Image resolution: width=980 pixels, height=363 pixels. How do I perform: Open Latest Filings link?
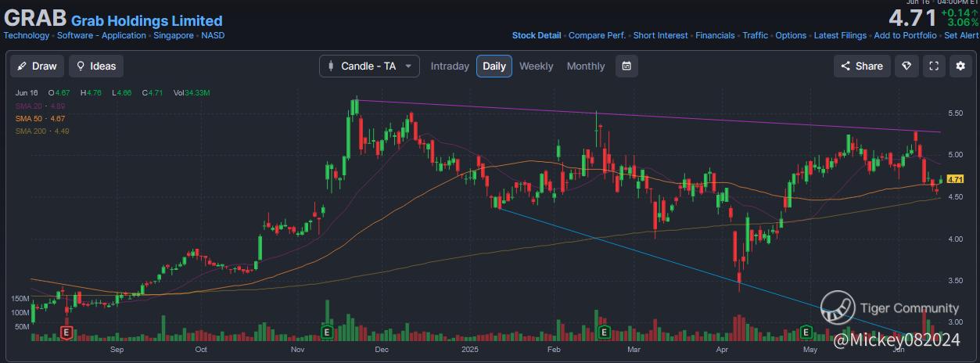(840, 35)
